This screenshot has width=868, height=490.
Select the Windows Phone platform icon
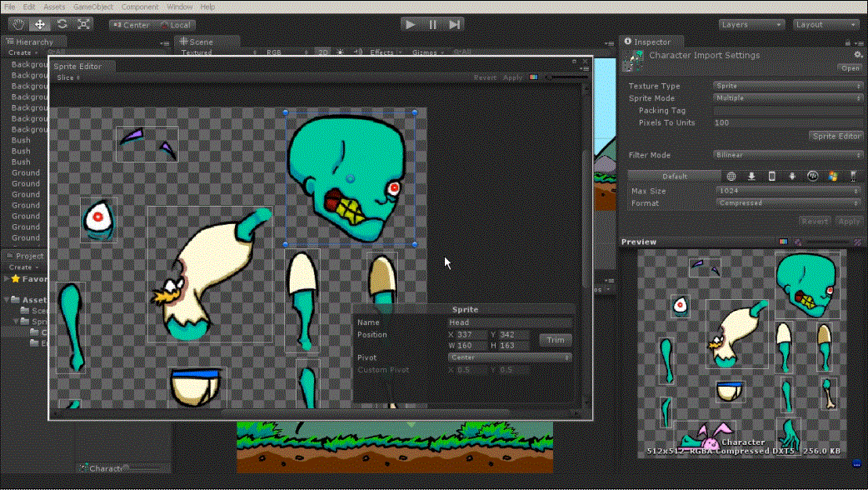coord(853,176)
